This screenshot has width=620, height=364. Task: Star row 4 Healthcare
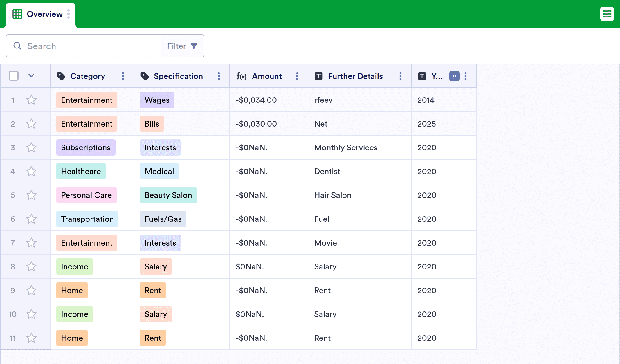pos(31,171)
